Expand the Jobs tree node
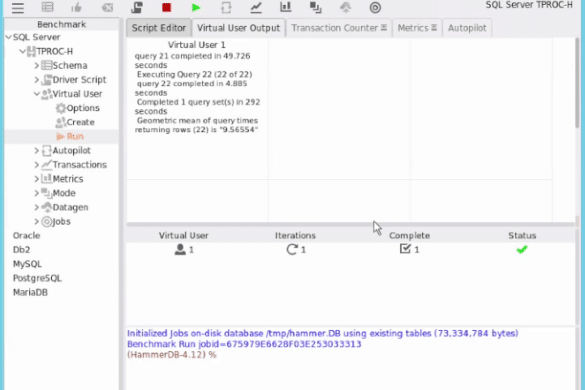 pyautogui.click(x=36, y=221)
